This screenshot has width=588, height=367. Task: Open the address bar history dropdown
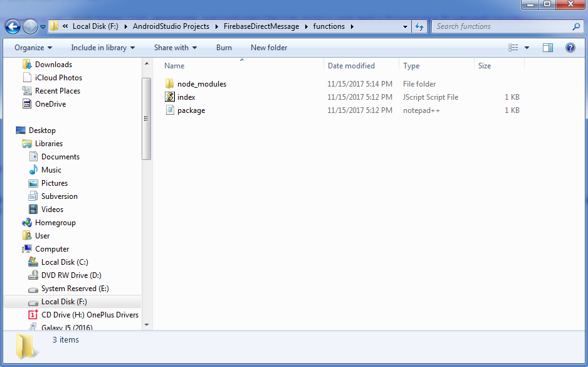click(405, 26)
